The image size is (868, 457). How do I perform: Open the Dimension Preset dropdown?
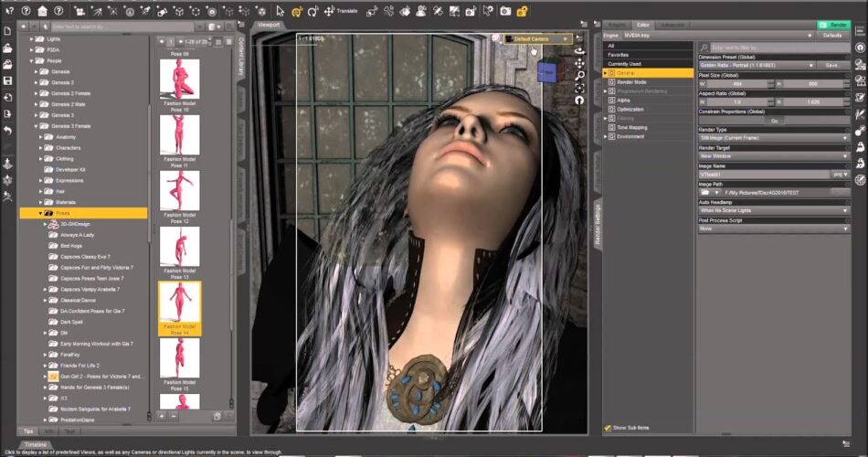757,66
